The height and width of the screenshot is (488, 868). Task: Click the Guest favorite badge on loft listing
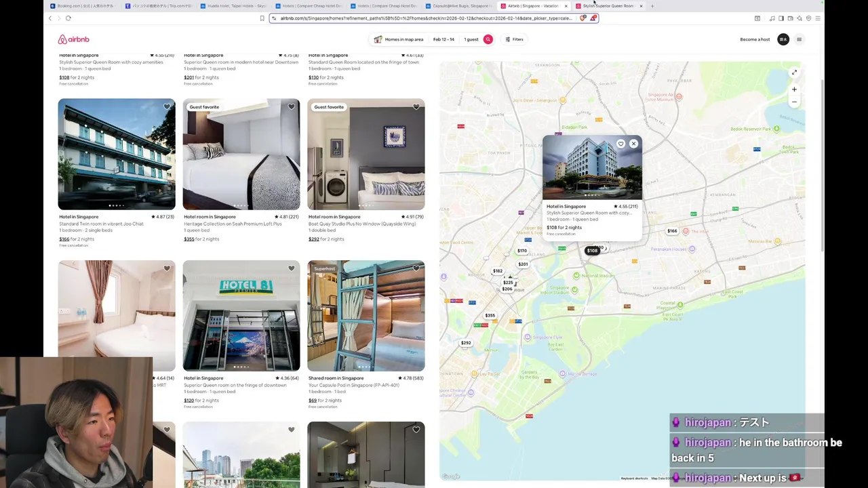(204, 107)
